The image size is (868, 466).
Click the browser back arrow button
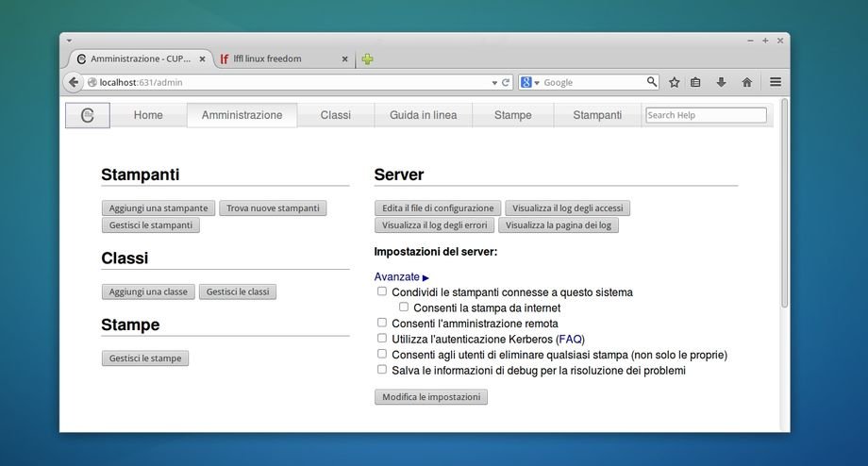pos(74,82)
